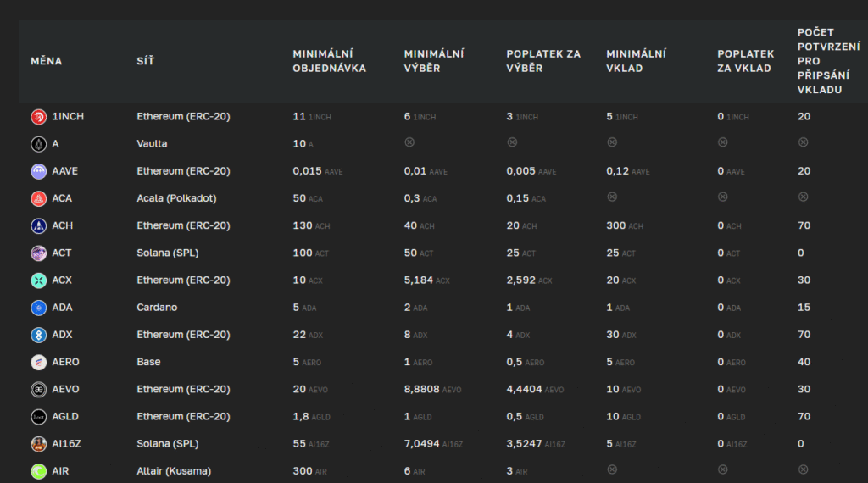Click the AAVE coin icon

coord(38,171)
